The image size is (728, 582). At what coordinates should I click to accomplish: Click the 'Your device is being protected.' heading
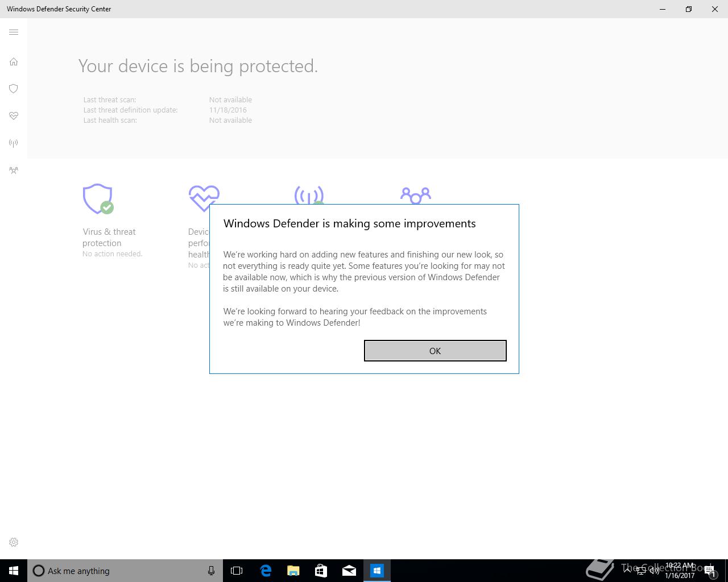coord(198,66)
